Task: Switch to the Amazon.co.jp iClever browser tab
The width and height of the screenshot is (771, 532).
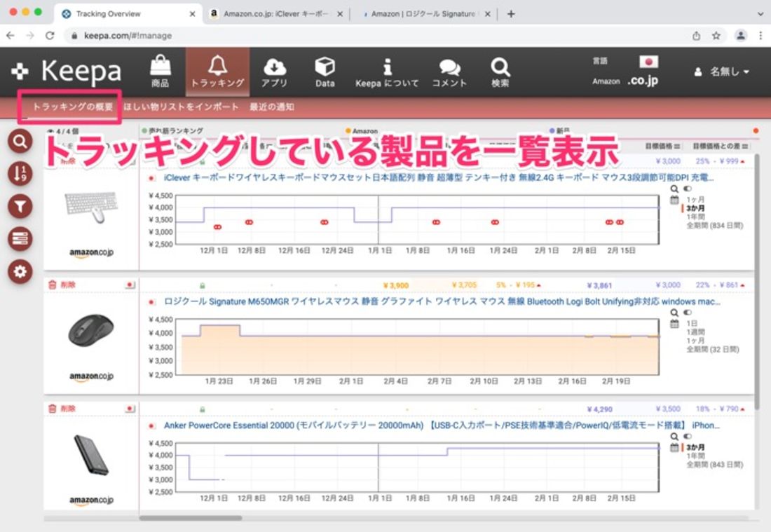Action: [x=276, y=14]
